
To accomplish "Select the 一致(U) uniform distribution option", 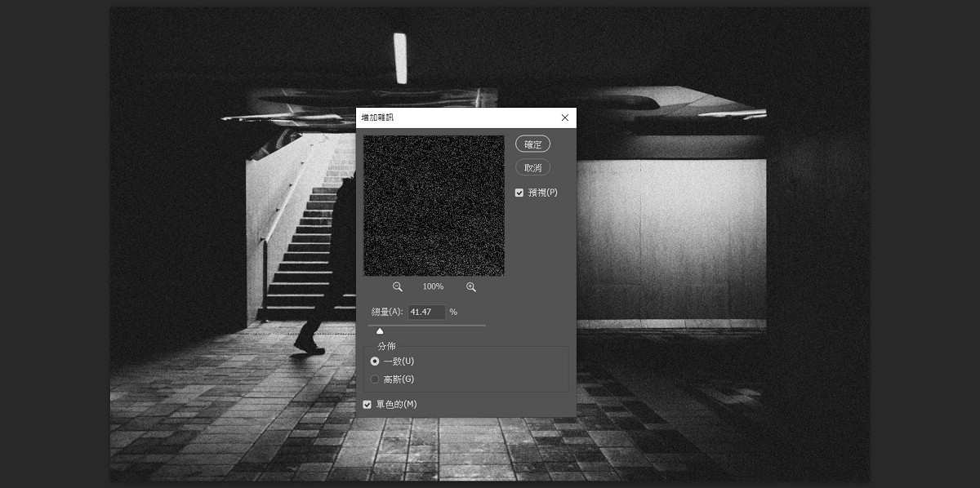I will pyautogui.click(x=375, y=361).
